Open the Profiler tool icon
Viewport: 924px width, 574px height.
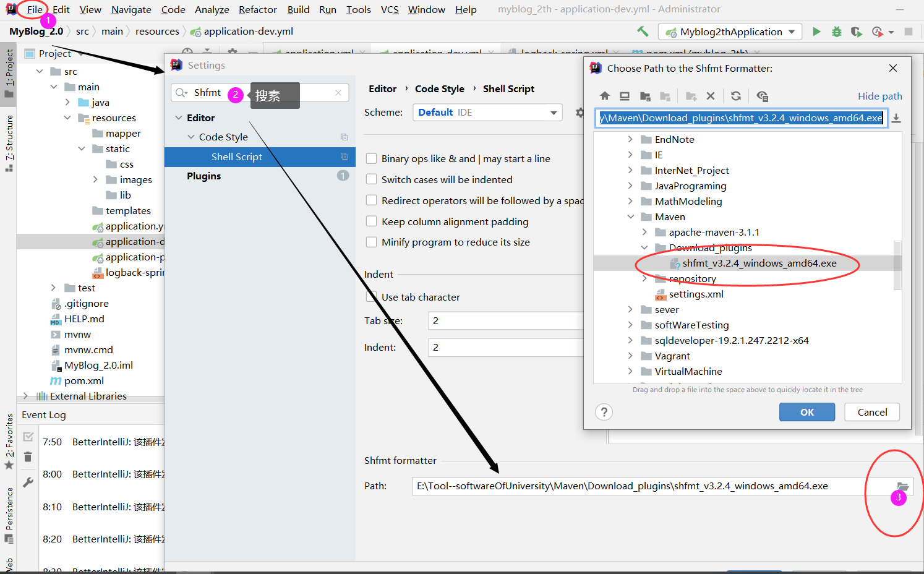877,31
